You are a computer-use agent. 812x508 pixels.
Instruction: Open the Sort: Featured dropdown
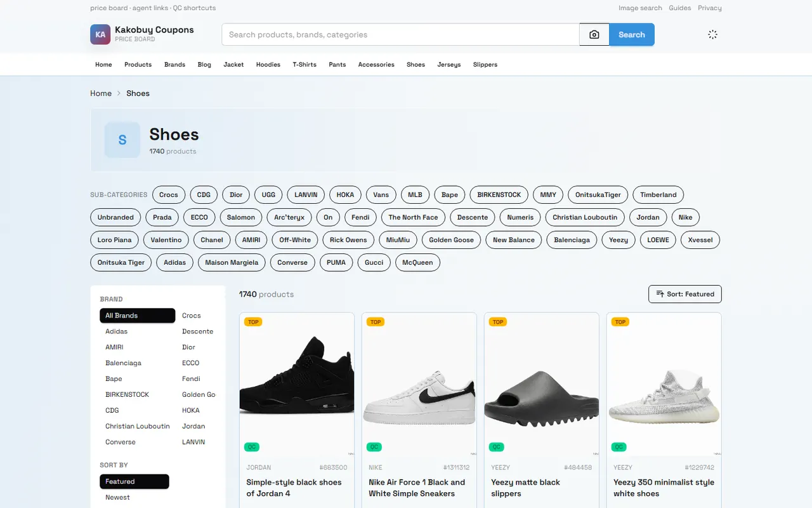pyautogui.click(x=685, y=294)
